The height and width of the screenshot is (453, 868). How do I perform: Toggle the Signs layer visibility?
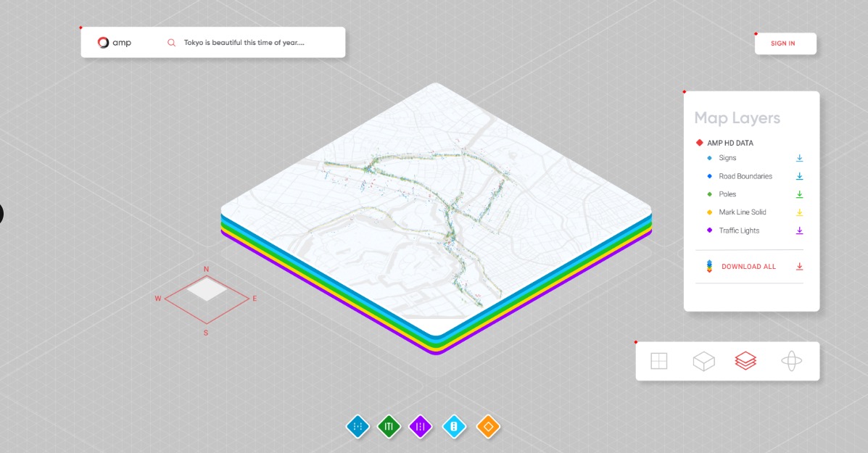point(727,158)
